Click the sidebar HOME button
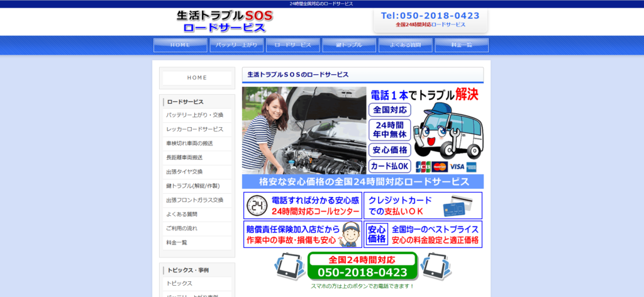The image size is (644, 297). pos(197,78)
